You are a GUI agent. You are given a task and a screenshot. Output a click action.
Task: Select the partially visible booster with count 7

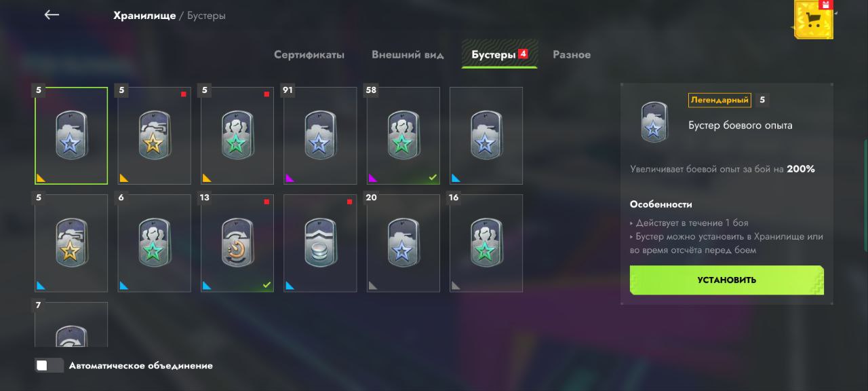(71, 324)
